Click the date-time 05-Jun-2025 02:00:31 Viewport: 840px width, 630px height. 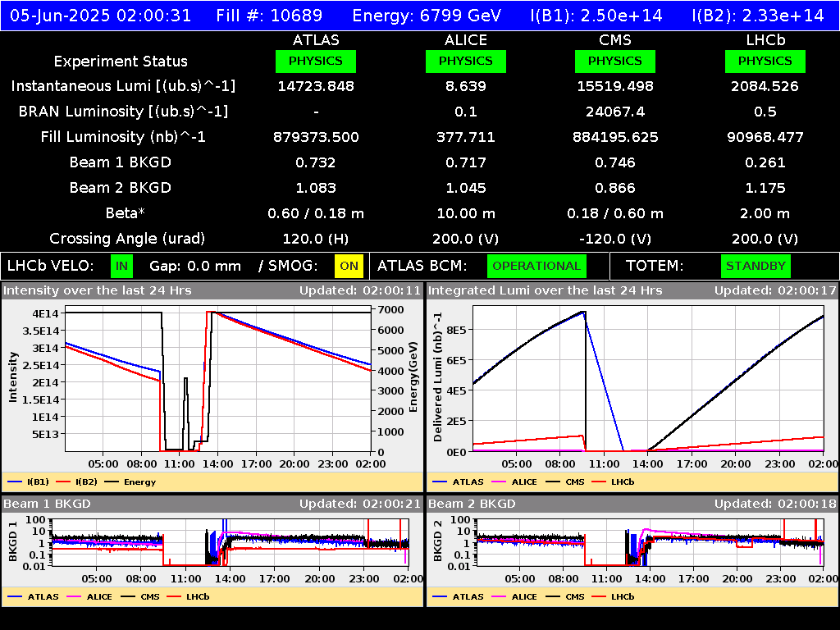pos(100,16)
